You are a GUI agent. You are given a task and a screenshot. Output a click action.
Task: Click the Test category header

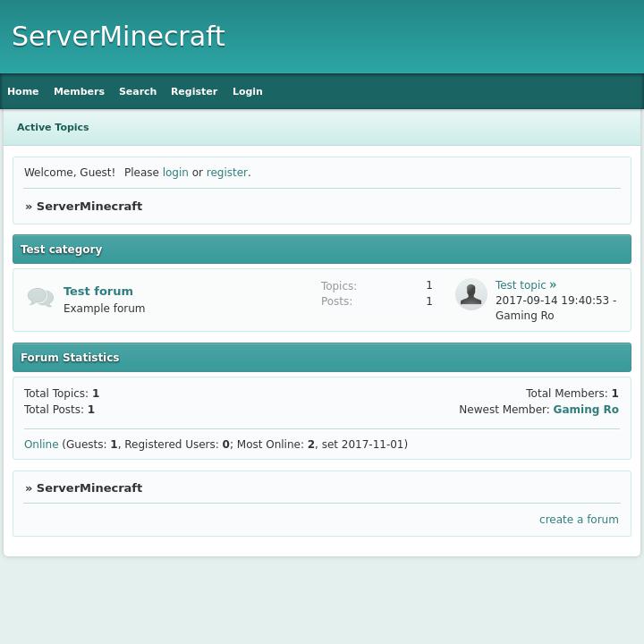[62, 250]
